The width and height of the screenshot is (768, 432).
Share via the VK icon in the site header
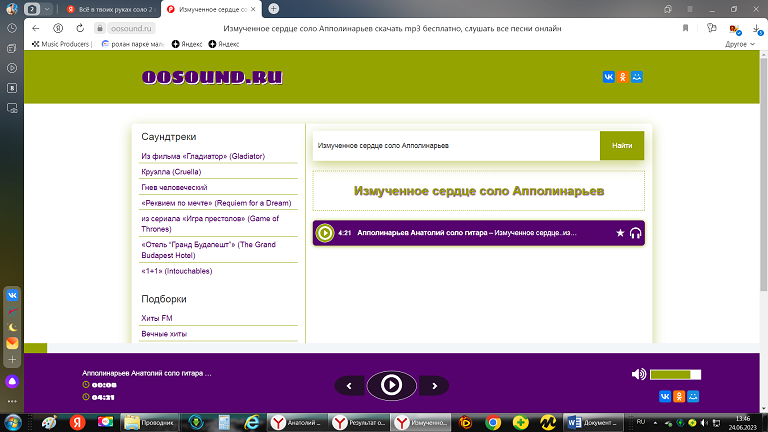coord(608,77)
